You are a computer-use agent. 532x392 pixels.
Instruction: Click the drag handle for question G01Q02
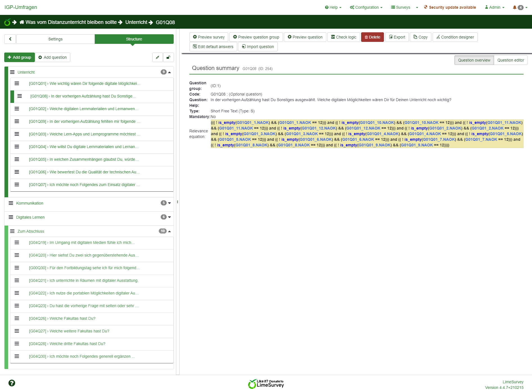[17, 109]
